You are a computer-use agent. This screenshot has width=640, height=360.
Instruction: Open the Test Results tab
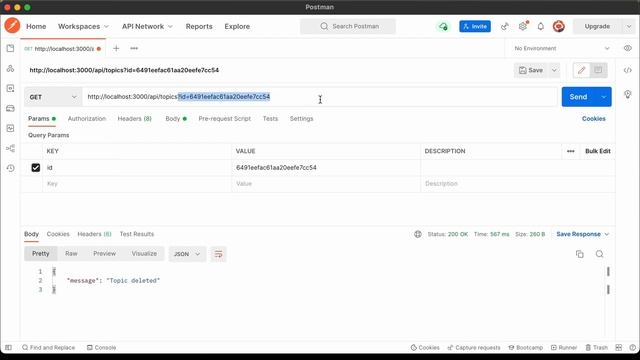click(x=137, y=234)
